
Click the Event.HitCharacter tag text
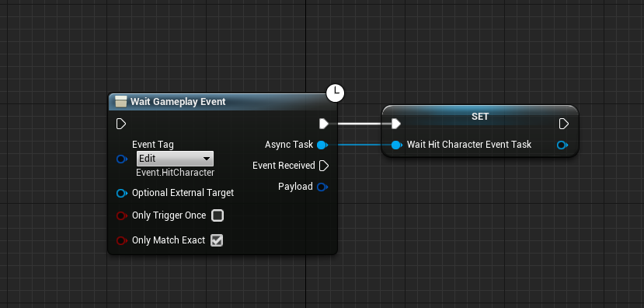(175, 173)
